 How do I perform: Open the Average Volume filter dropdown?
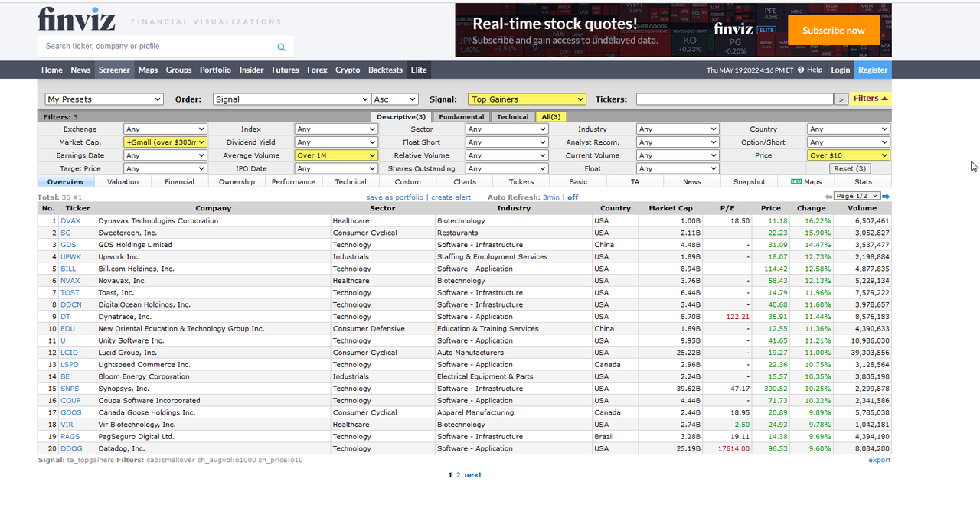coord(336,155)
